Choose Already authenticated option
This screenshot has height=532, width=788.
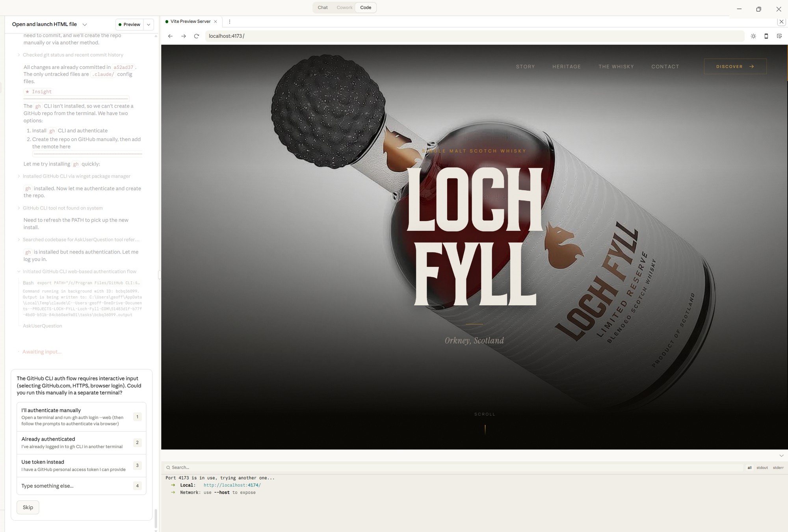click(82, 443)
